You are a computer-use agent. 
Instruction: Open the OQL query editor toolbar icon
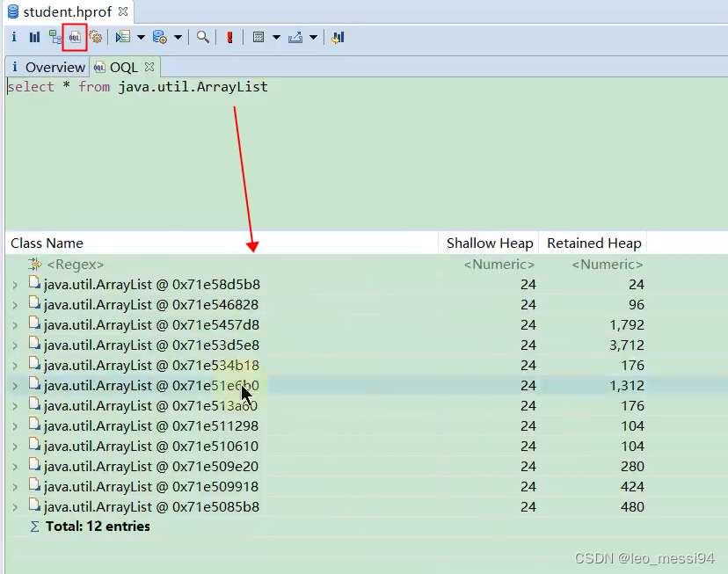point(75,37)
